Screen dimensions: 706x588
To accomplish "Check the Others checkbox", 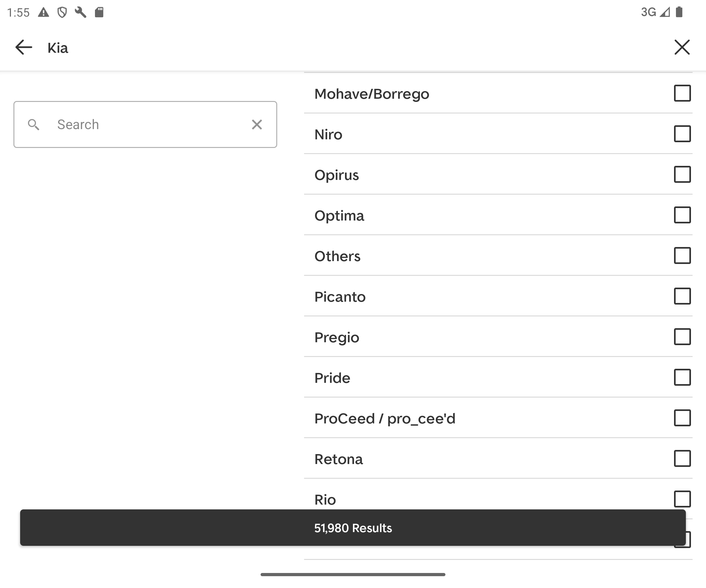I will (x=682, y=255).
